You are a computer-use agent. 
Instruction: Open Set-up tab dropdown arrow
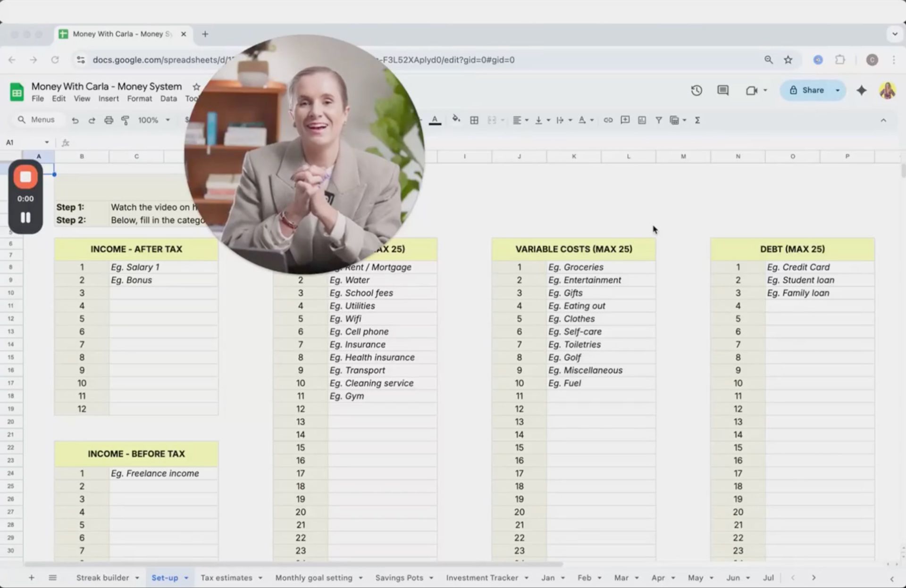[186, 578]
